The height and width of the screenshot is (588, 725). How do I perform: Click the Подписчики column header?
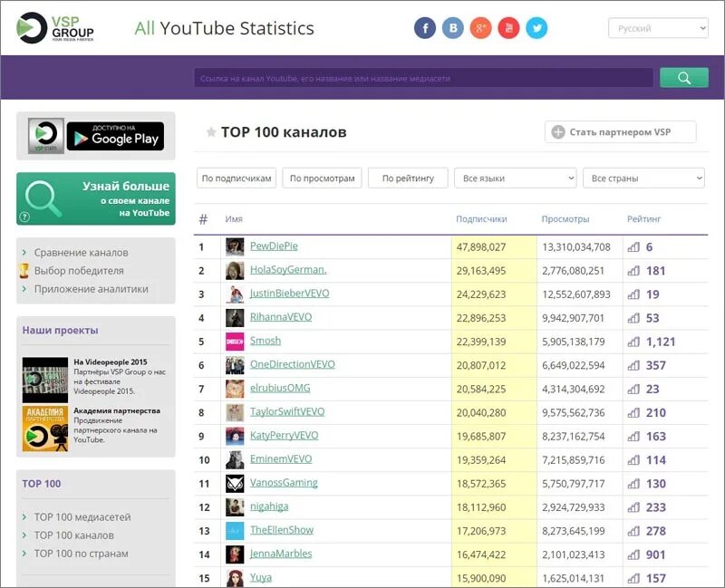click(481, 219)
